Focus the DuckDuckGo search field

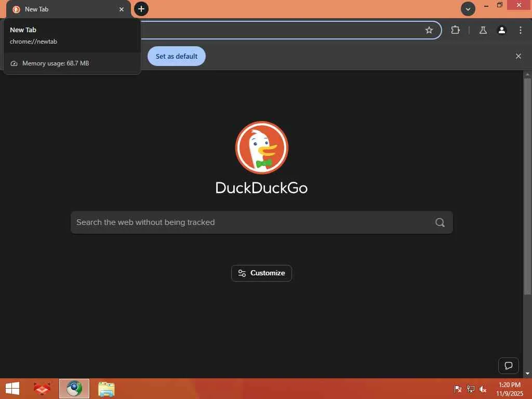pyautogui.click(x=262, y=222)
